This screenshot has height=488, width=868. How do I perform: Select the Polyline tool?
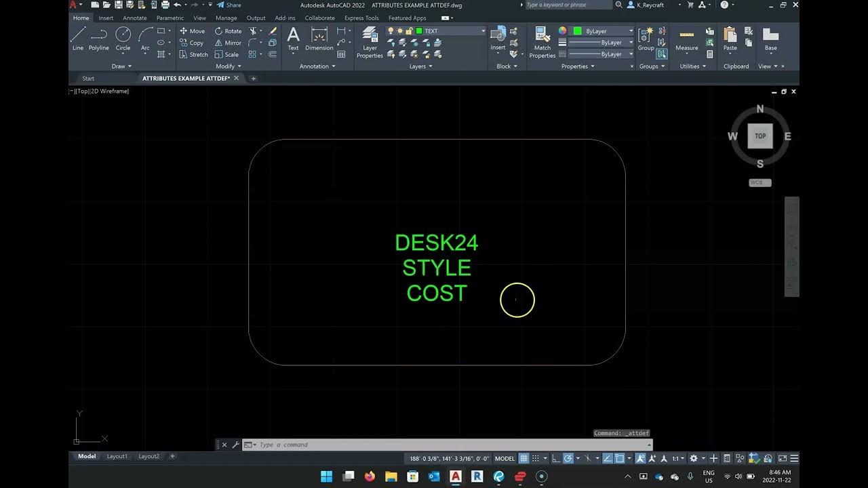[x=98, y=38]
